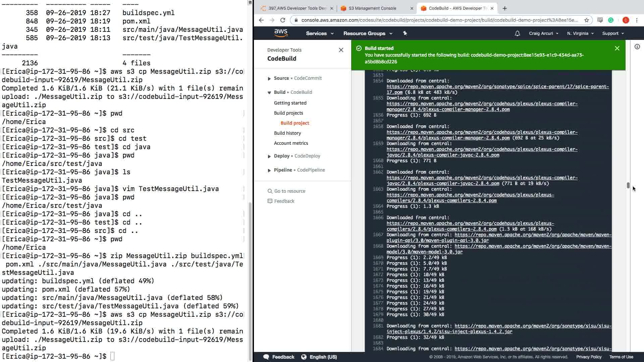Bookmark page with the star icon
The width and height of the screenshot is (644, 362).
587,20
